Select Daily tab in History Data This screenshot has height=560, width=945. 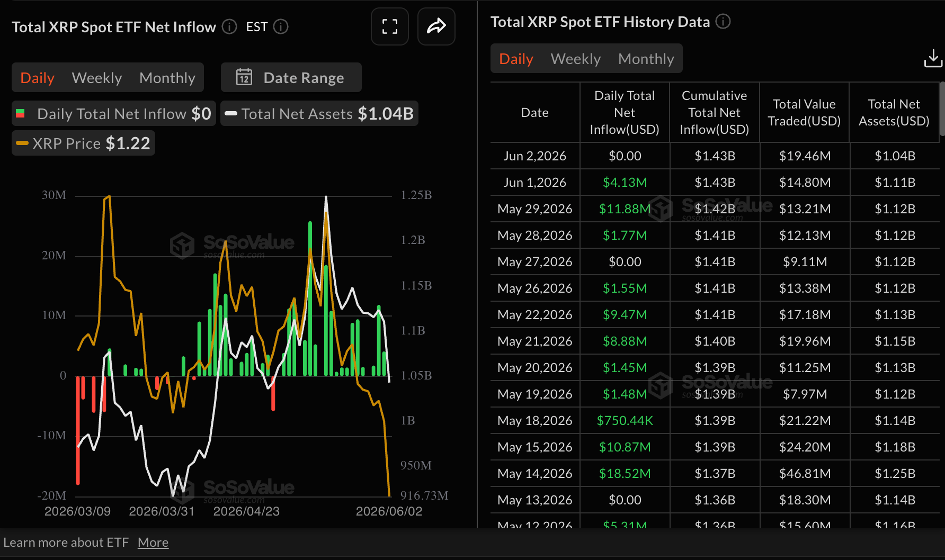pos(516,59)
